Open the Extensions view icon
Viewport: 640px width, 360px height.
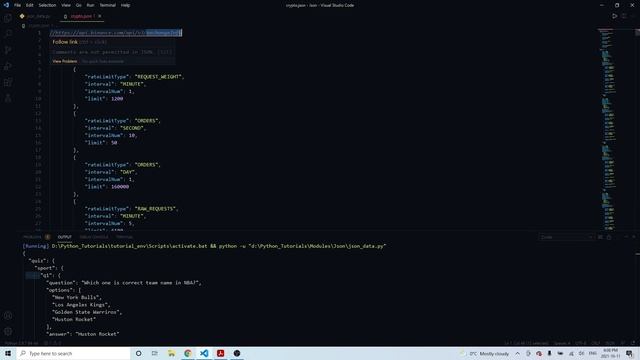click(8, 82)
